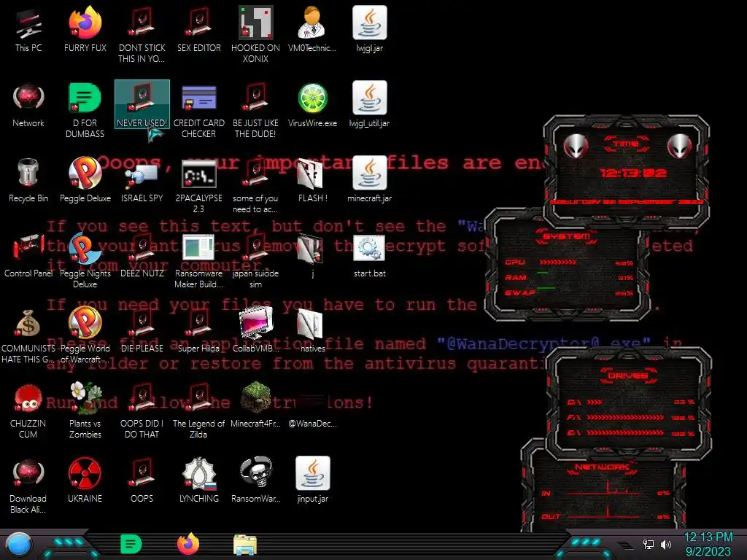Image resolution: width=747 pixels, height=560 pixels.
Task: Open the green chat app in taskbar
Action: [131, 544]
